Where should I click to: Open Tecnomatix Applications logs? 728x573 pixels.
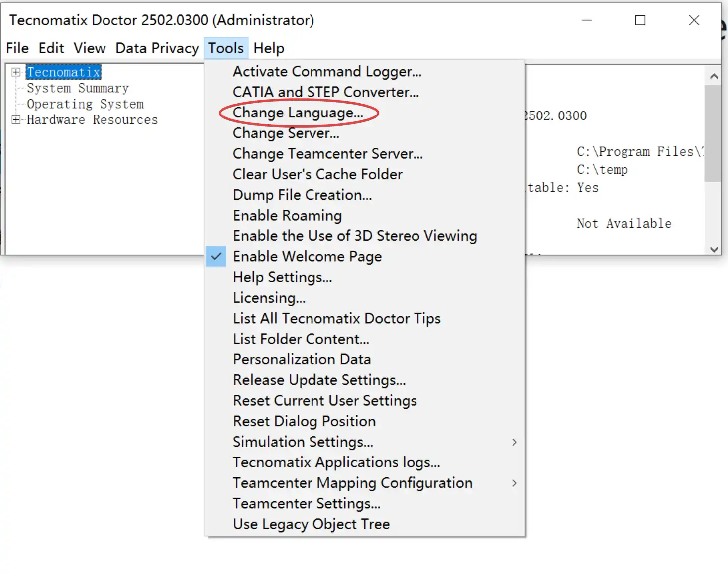click(365, 462)
